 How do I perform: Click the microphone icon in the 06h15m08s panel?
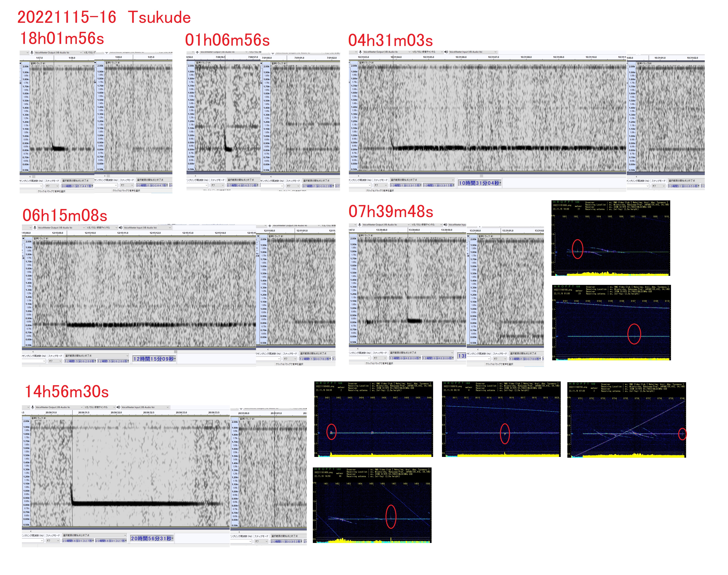pyautogui.click(x=35, y=228)
